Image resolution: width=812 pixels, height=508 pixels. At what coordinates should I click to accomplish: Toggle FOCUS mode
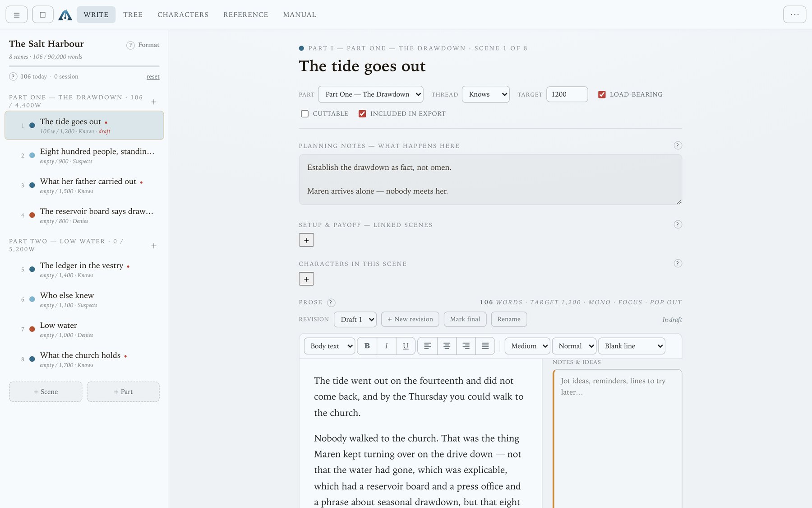pyautogui.click(x=630, y=303)
